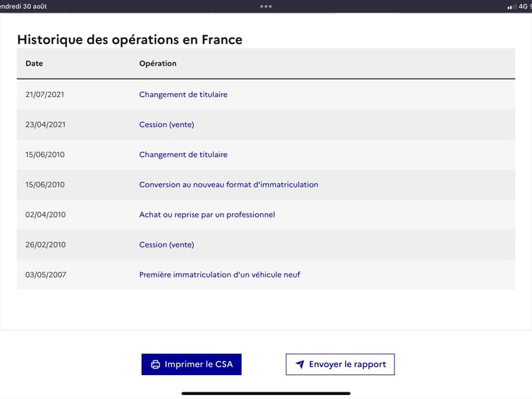Screen dimensions: 532x399
Task: Click the Imprimer le CSA button
Action: [x=192, y=364]
